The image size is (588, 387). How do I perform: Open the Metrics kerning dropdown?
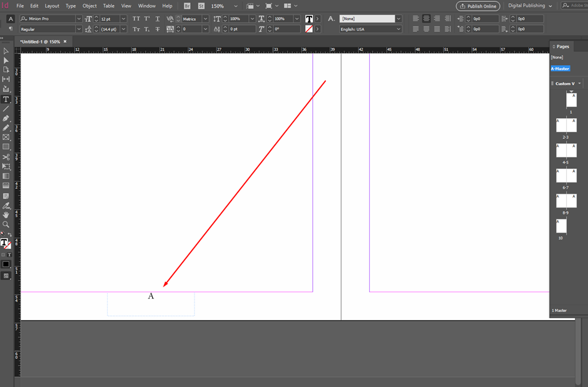[205, 19]
